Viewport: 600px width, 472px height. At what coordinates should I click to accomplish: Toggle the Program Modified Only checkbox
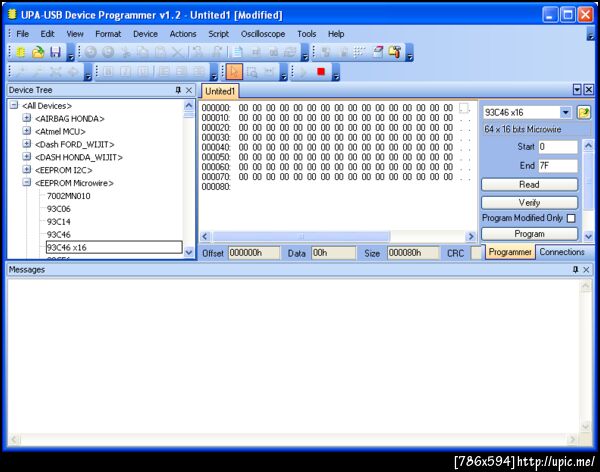571,218
